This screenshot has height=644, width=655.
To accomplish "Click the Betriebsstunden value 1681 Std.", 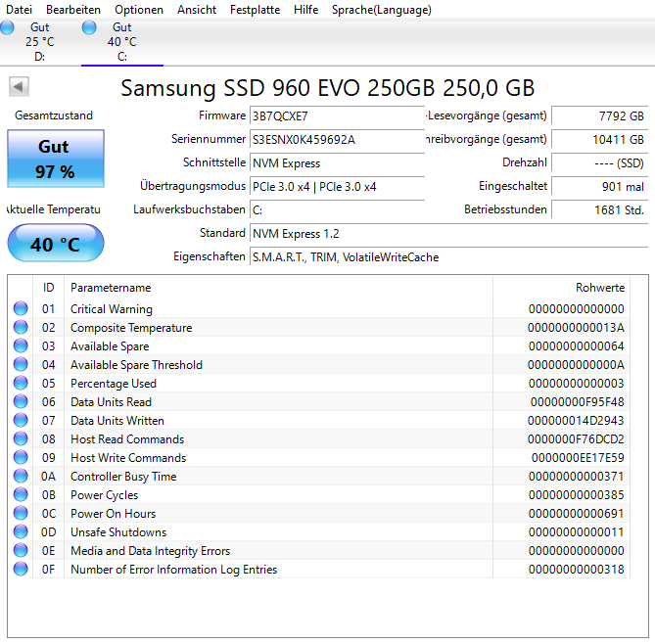I will click(x=600, y=209).
